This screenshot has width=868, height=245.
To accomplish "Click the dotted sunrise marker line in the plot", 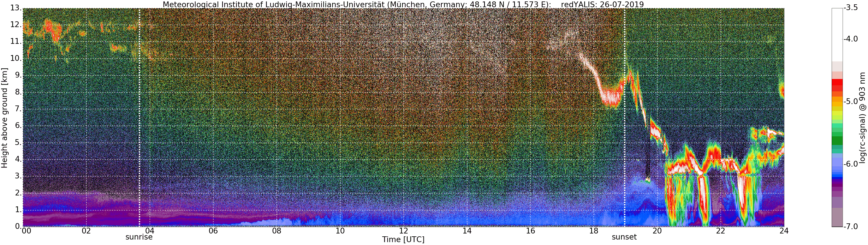I will pyautogui.click(x=139, y=117).
